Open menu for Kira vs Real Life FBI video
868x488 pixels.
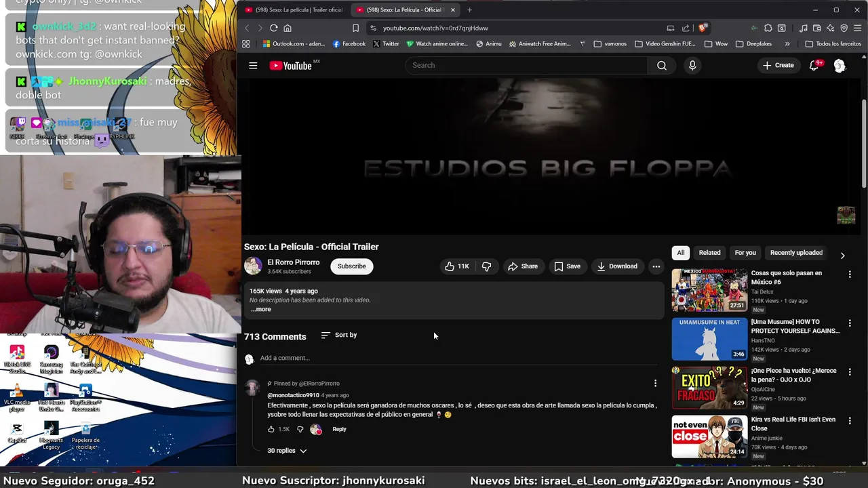(850, 421)
